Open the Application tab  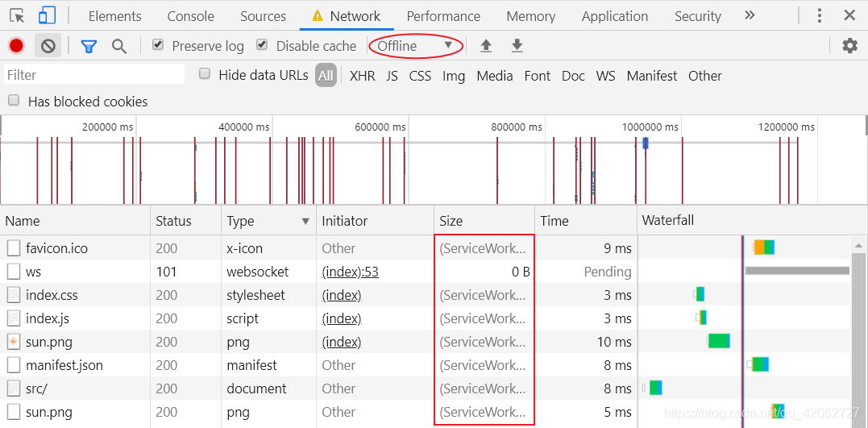click(614, 16)
